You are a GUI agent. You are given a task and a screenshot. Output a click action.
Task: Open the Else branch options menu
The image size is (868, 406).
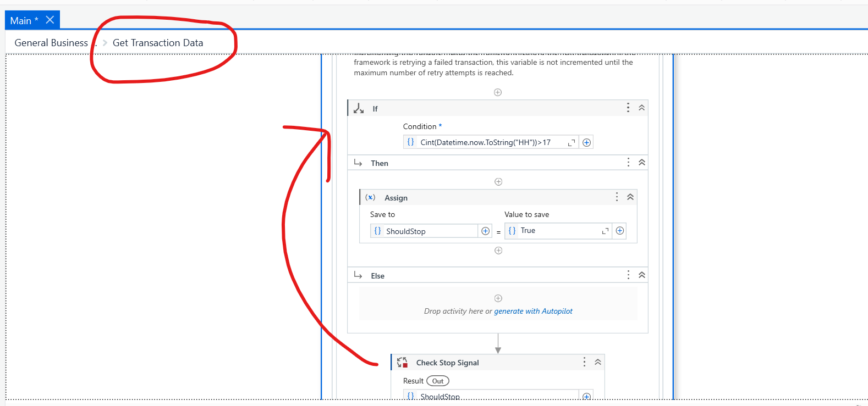click(x=628, y=275)
